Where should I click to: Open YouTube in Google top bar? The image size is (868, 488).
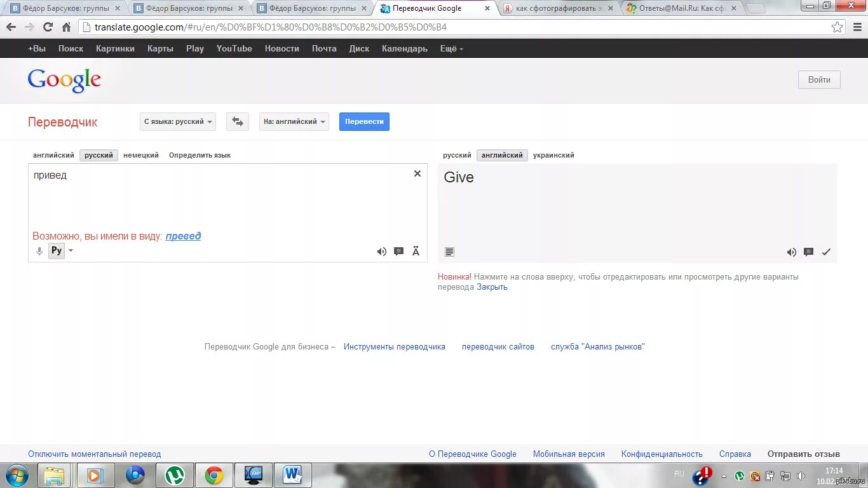(x=234, y=48)
